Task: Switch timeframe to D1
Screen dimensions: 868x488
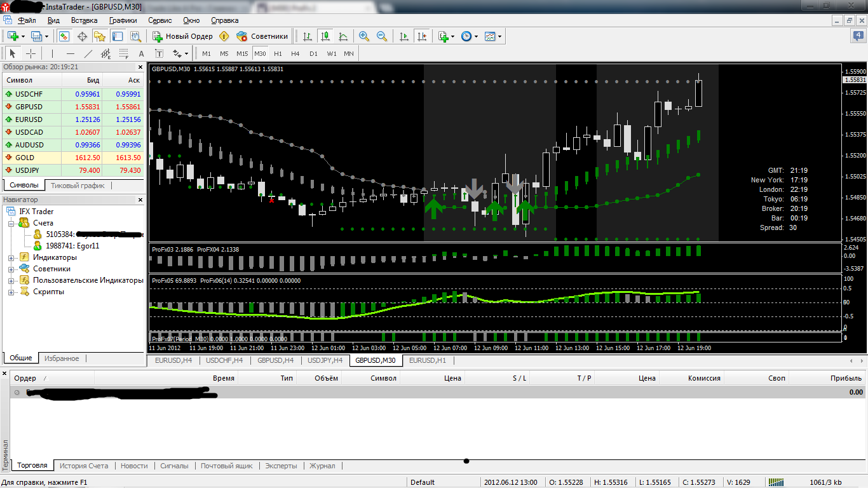Action: 313,53
